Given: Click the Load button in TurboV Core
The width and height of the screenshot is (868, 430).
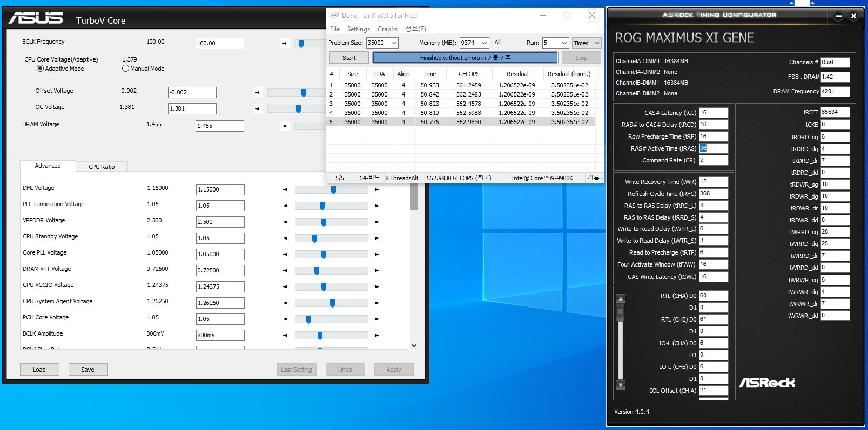Looking at the screenshot, I should 39,370.
